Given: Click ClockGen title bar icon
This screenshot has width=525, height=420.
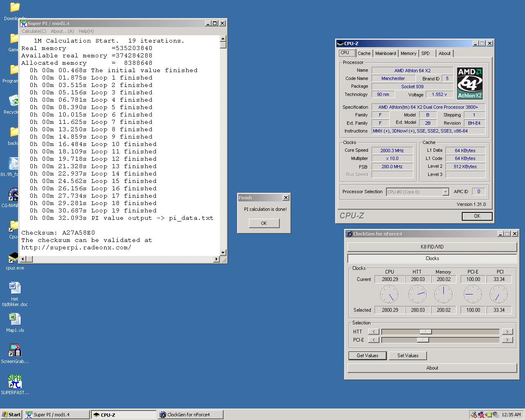Looking at the screenshot, I should point(349,234).
